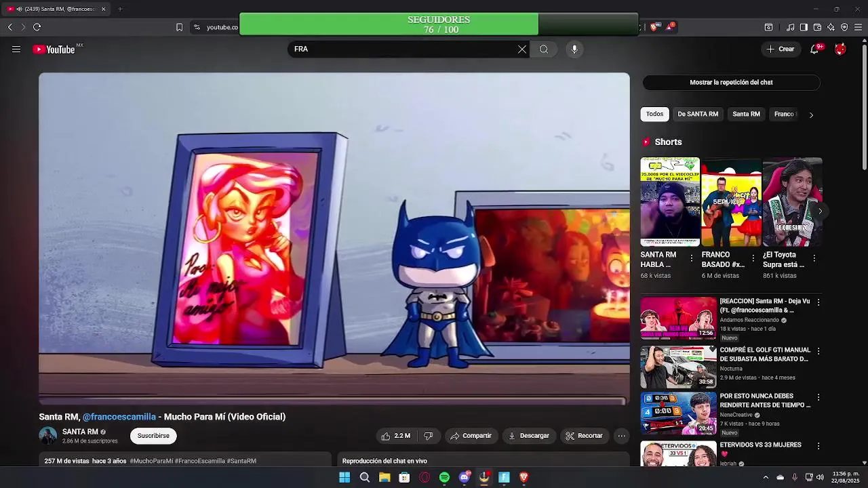The height and width of the screenshot is (488, 868).
Task: Reload the page in the browser
Action: tap(37, 27)
